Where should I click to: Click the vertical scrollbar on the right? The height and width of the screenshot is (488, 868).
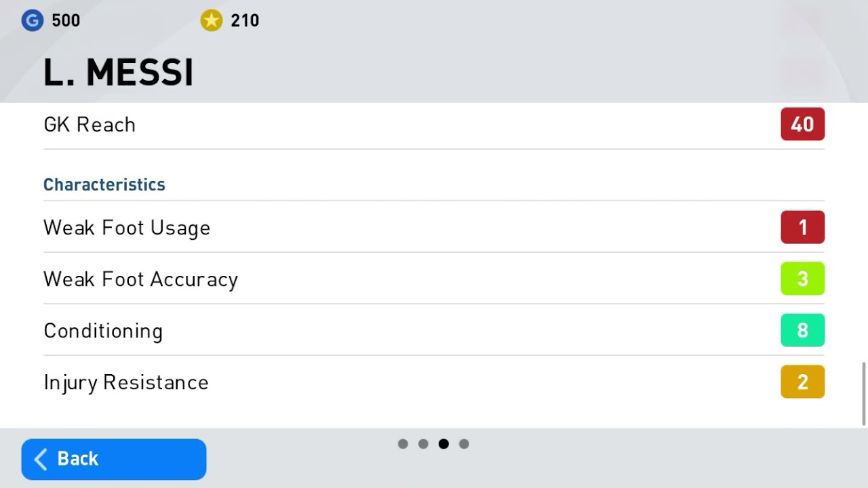pyautogui.click(x=863, y=394)
